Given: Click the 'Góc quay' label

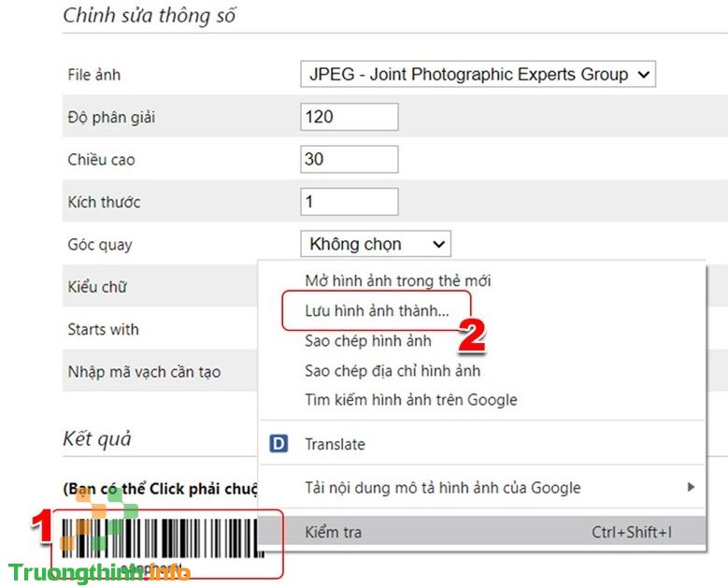Looking at the screenshot, I should (100, 245).
